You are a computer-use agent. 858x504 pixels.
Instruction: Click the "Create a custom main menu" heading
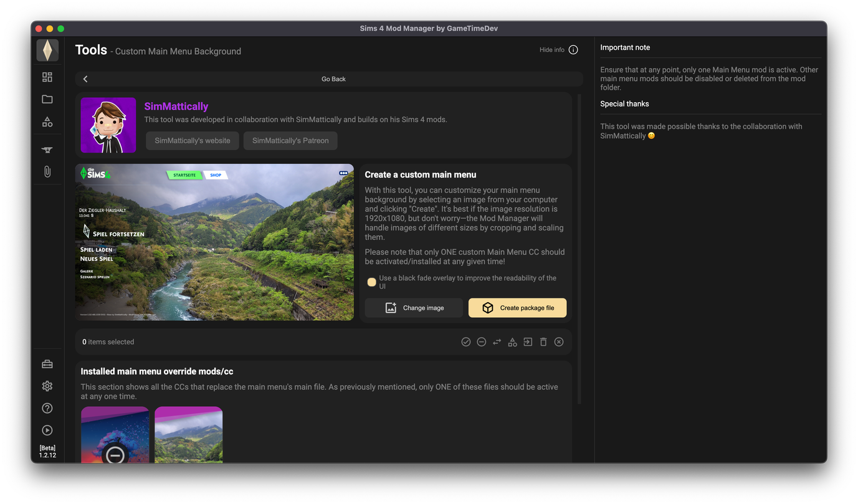pyautogui.click(x=421, y=175)
